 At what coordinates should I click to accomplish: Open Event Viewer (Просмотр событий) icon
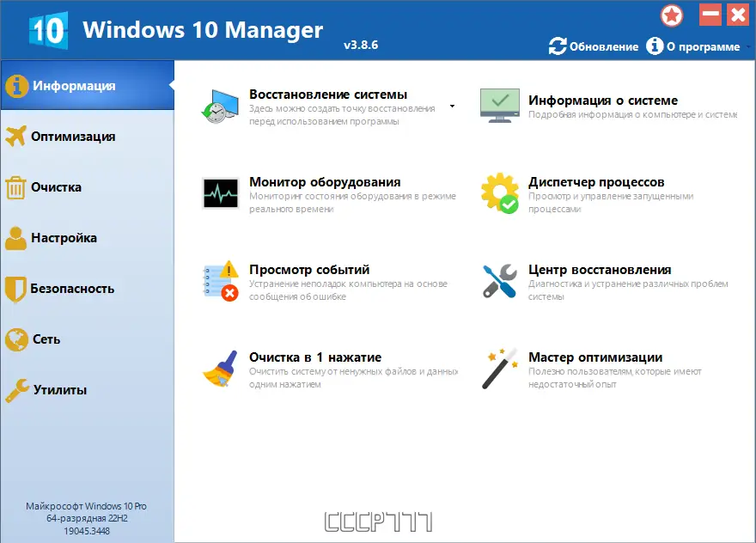(x=219, y=279)
